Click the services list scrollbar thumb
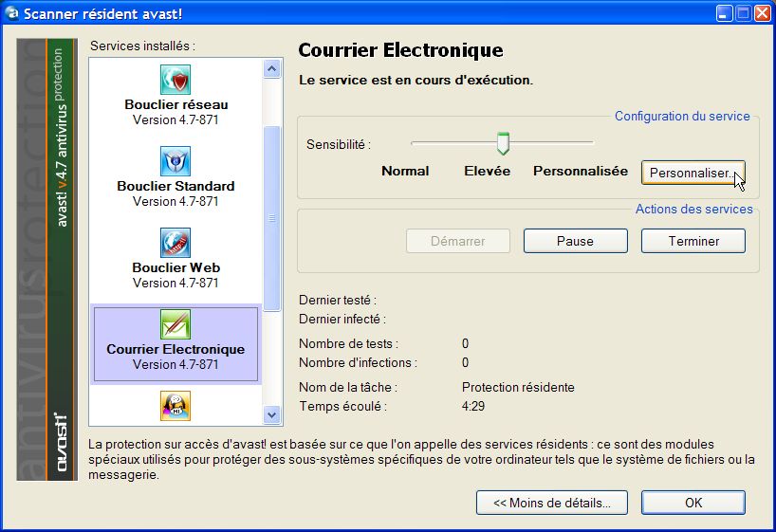The height and width of the screenshot is (532, 776). [272, 218]
